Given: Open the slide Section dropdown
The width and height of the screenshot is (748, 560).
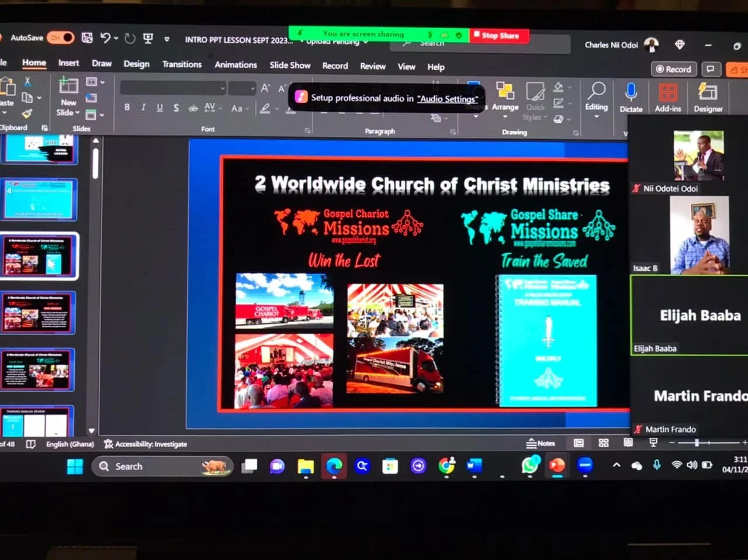Looking at the screenshot, I should [x=95, y=114].
